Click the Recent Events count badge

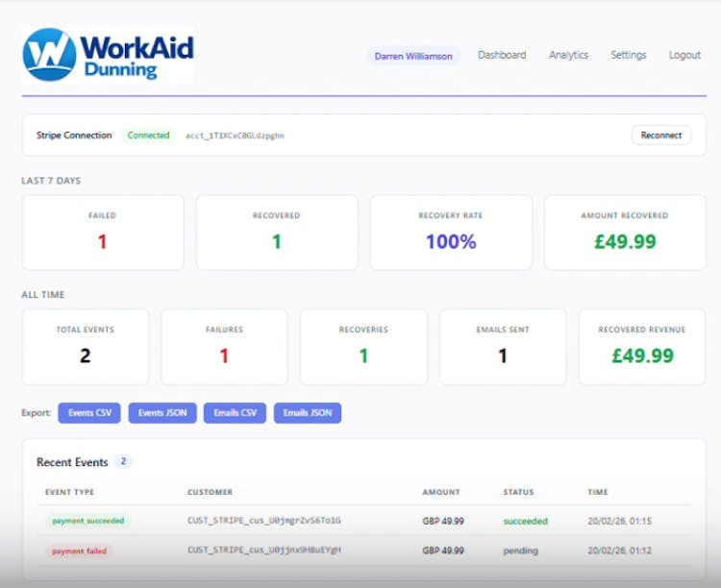123,462
